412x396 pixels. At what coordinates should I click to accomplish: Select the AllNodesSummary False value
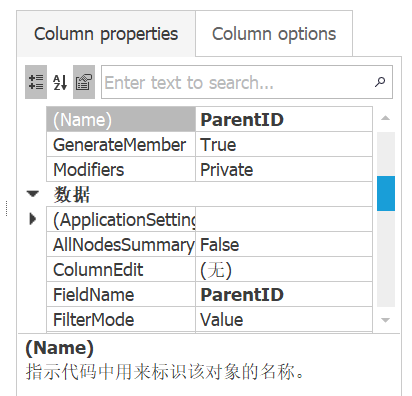(284, 245)
